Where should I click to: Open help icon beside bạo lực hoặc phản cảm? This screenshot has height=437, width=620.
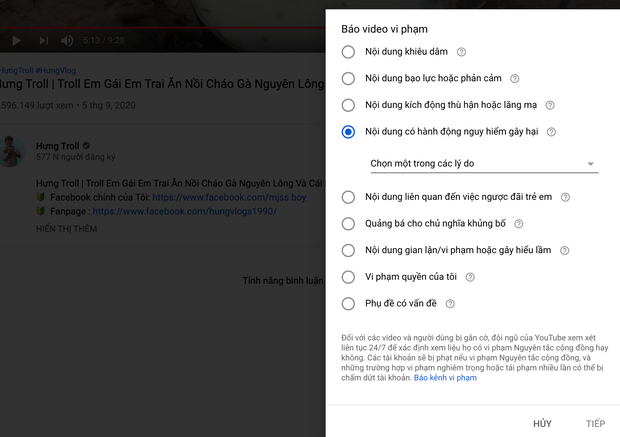coord(514,79)
